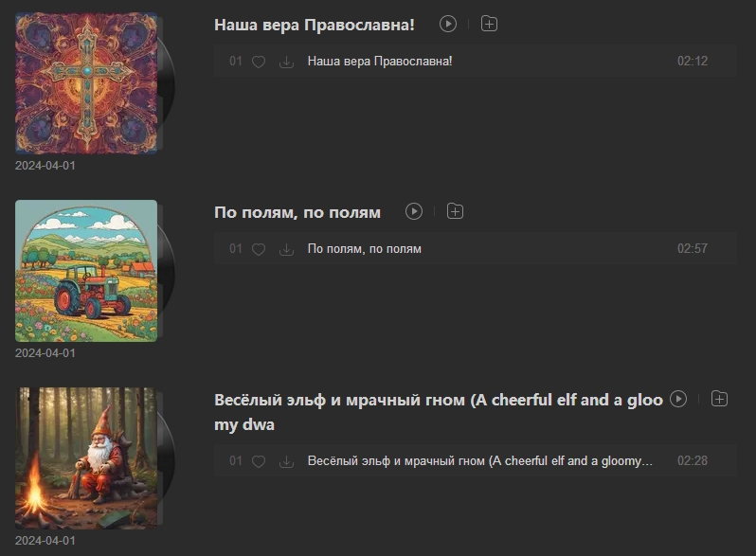
Task: Add Наша вера Православна! album to collection
Action: click(x=489, y=24)
